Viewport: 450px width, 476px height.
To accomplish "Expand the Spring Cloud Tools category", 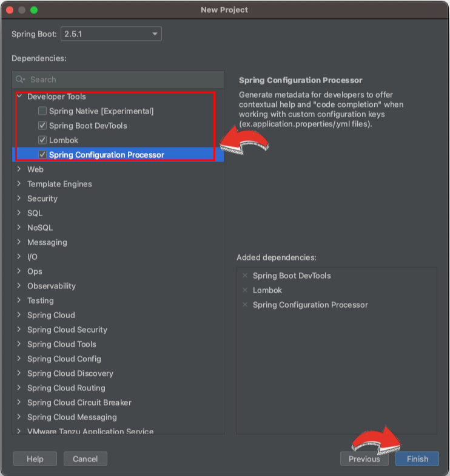I will click(19, 344).
